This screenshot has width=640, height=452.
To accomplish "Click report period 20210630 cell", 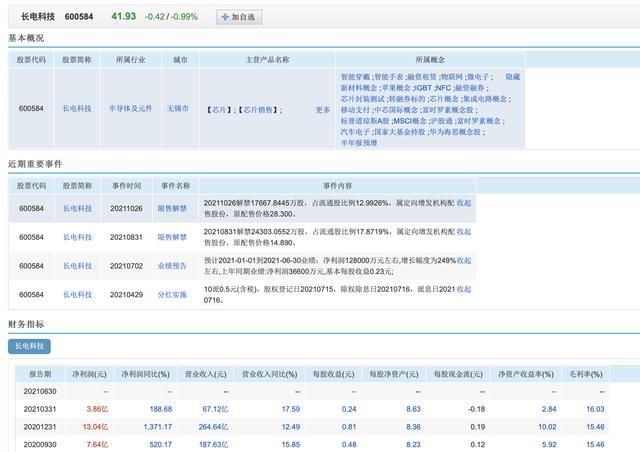I will 40,391.
